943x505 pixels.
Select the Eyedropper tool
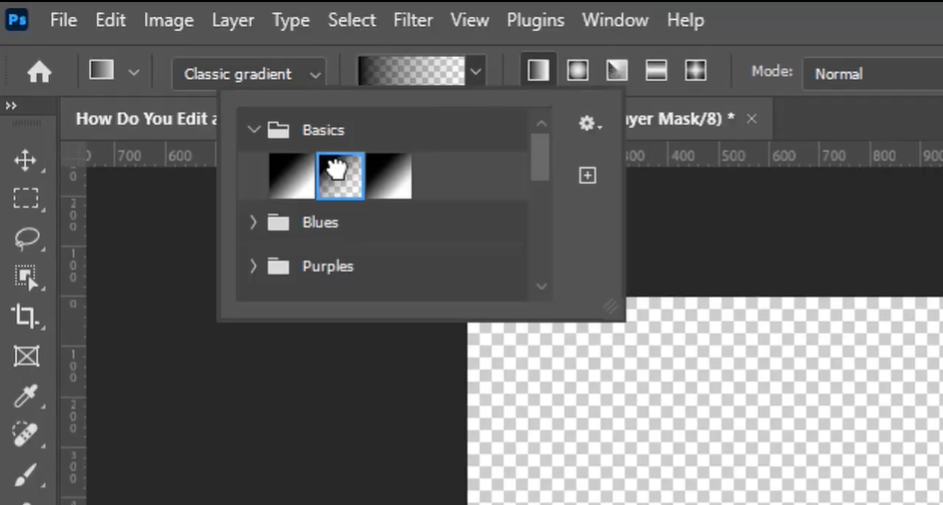(26, 396)
